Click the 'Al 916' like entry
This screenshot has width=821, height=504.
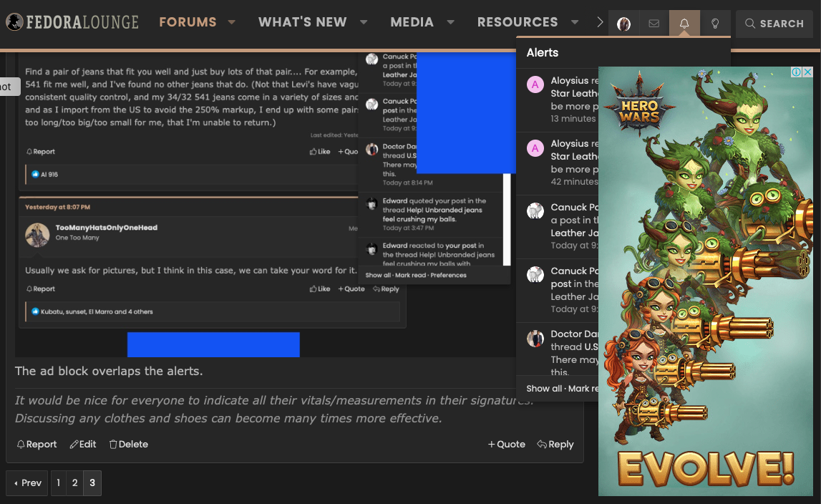click(x=49, y=175)
